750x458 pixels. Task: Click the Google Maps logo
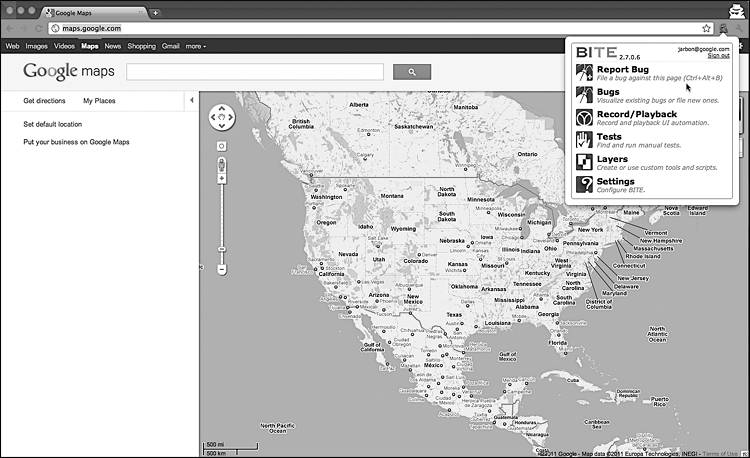(x=69, y=72)
